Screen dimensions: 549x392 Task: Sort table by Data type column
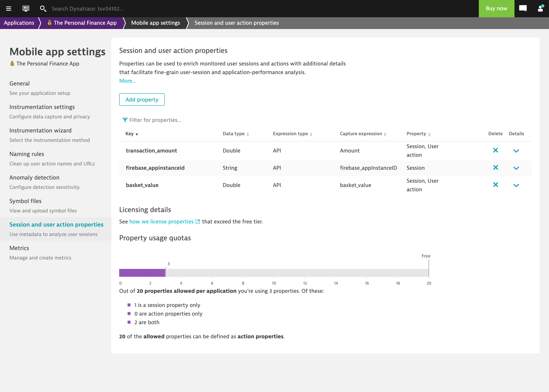(x=236, y=134)
